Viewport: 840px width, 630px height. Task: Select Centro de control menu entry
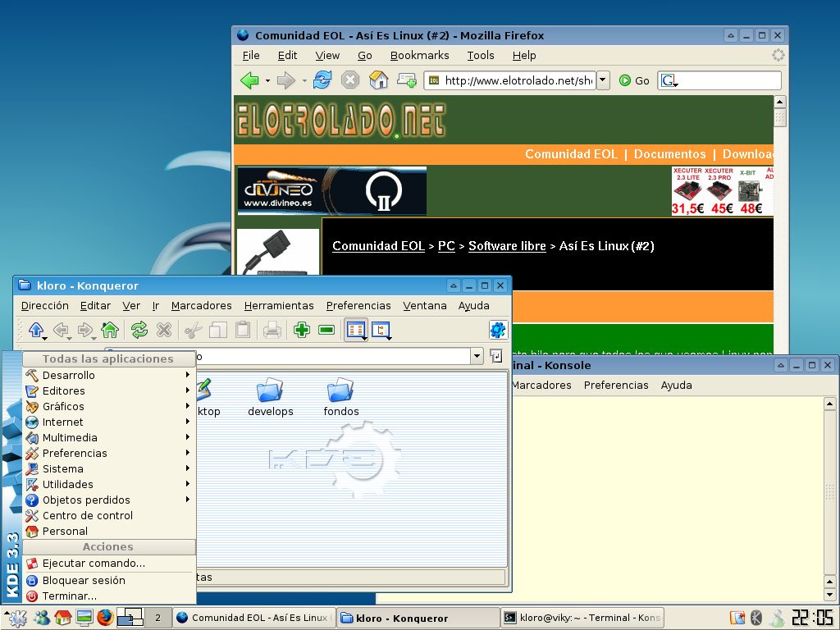tap(87, 515)
